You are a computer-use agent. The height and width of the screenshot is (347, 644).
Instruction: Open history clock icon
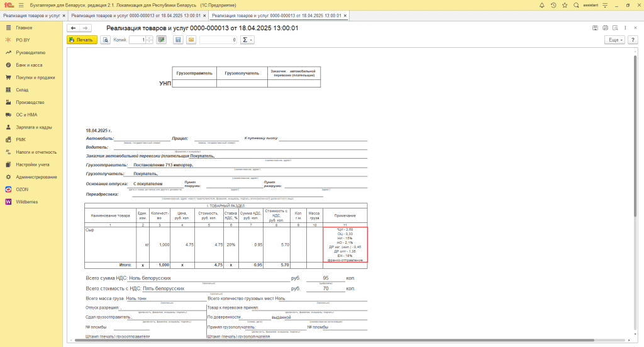553,5
